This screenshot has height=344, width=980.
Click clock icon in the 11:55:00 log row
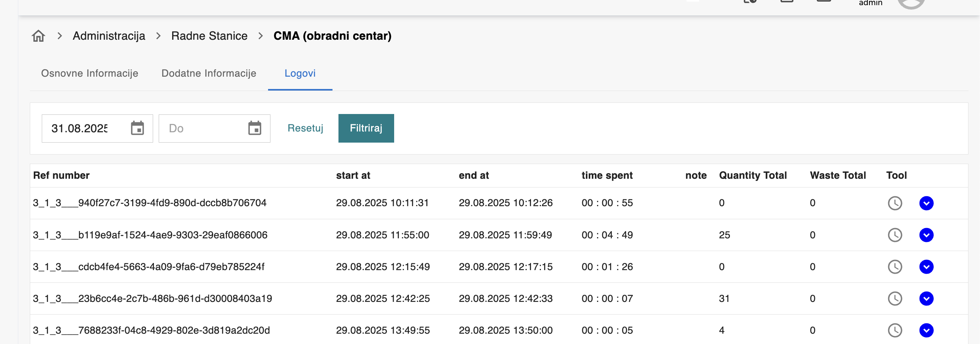pyautogui.click(x=895, y=235)
